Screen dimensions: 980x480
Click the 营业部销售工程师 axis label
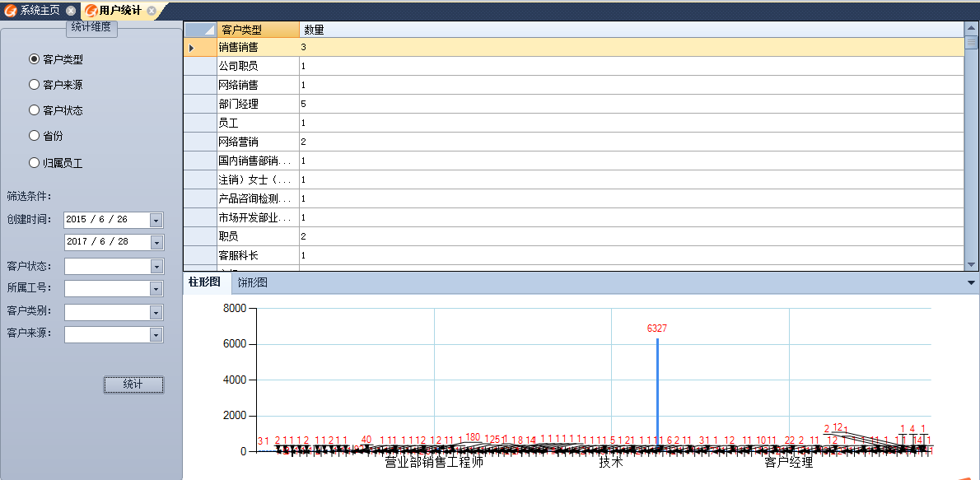point(434,464)
